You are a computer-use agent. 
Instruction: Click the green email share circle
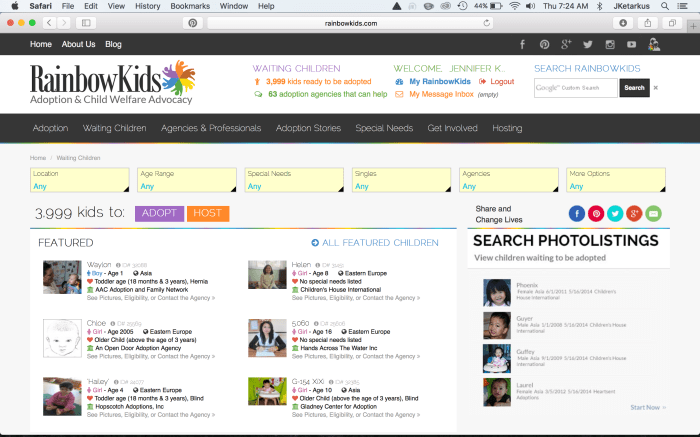654,213
